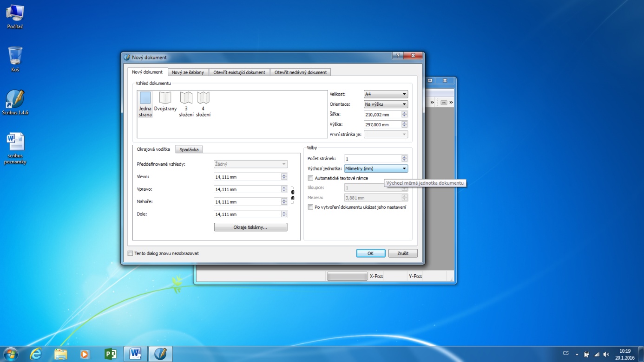Select the Okrajová vodítka tab
Viewport: 644px width, 362px height.
click(153, 149)
